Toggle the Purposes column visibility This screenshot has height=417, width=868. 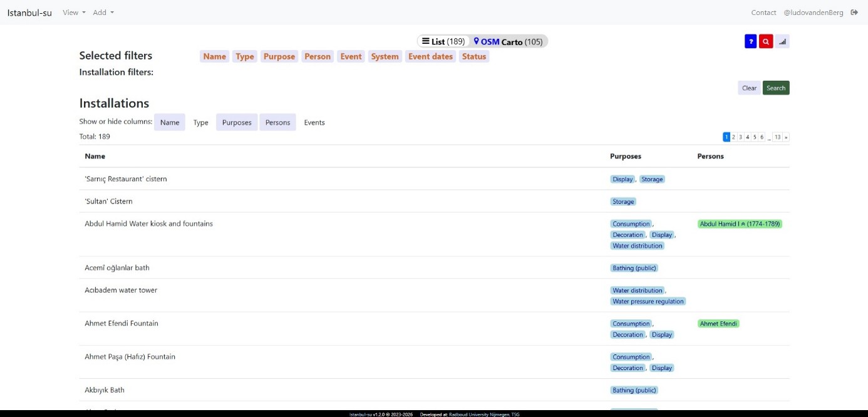tap(237, 122)
